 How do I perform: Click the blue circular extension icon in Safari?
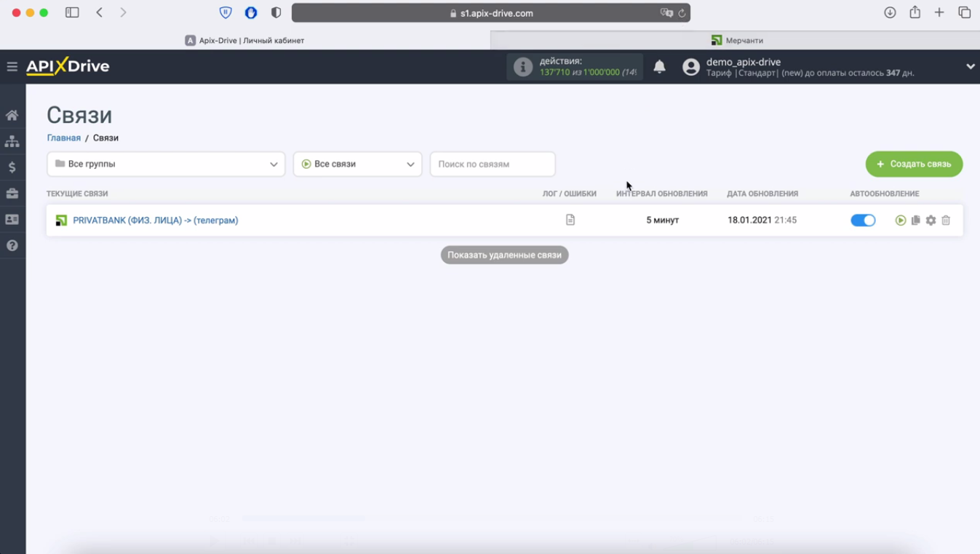coord(251,12)
